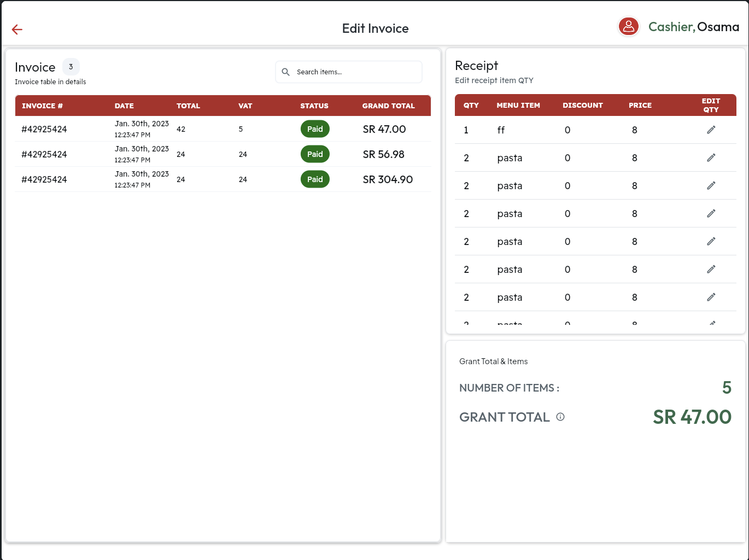
Task: Click the DATE column header in invoice table
Action: pyautogui.click(x=124, y=106)
